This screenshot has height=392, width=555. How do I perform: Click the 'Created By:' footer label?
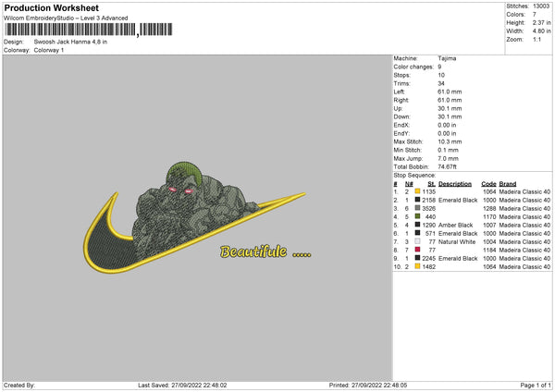[19, 386]
